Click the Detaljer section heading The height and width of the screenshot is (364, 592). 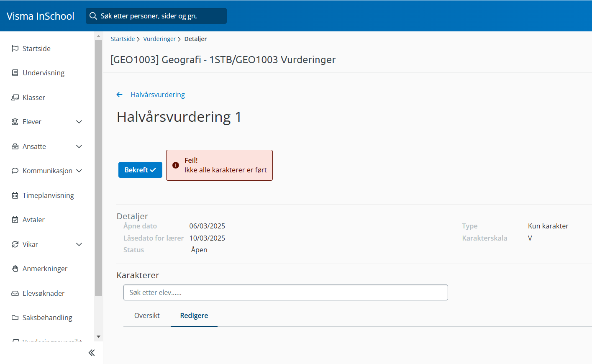click(132, 216)
